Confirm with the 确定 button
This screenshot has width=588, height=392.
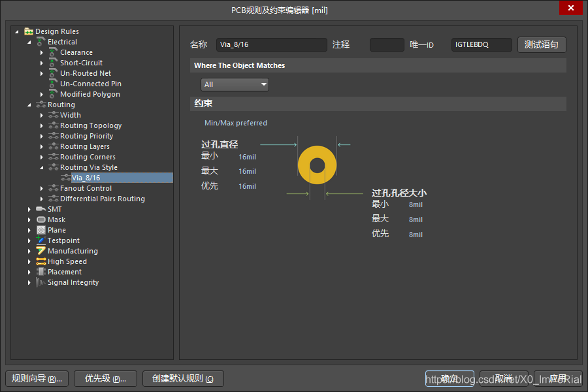pyautogui.click(x=449, y=378)
